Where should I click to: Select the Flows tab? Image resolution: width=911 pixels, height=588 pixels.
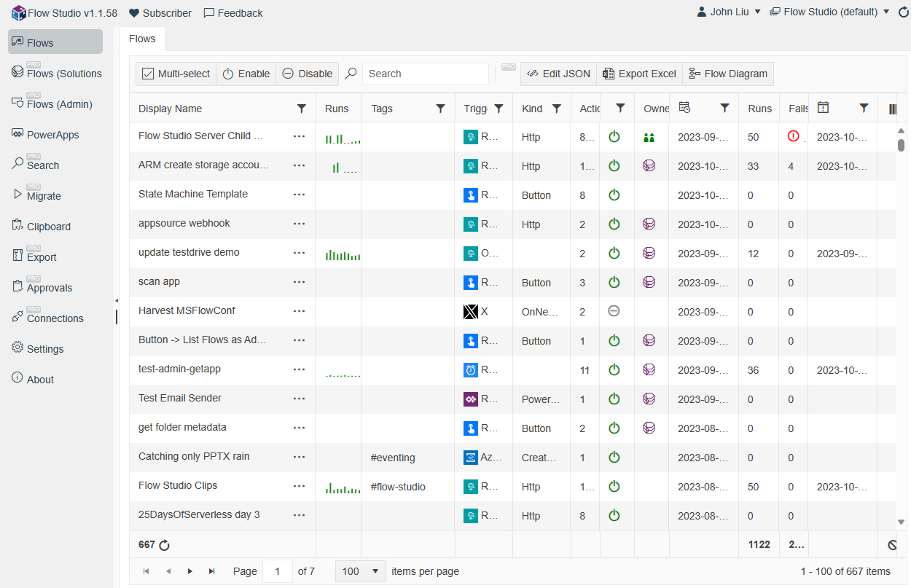(x=142, y=39)
